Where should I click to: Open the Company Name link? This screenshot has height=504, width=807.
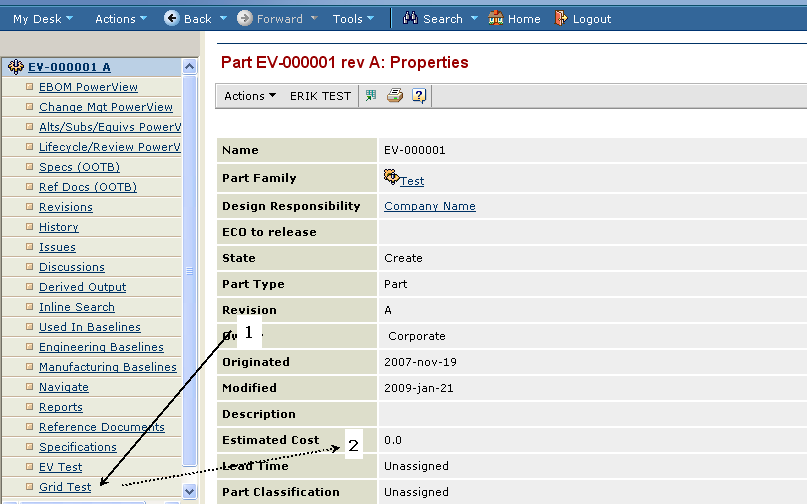click(429, 206)
